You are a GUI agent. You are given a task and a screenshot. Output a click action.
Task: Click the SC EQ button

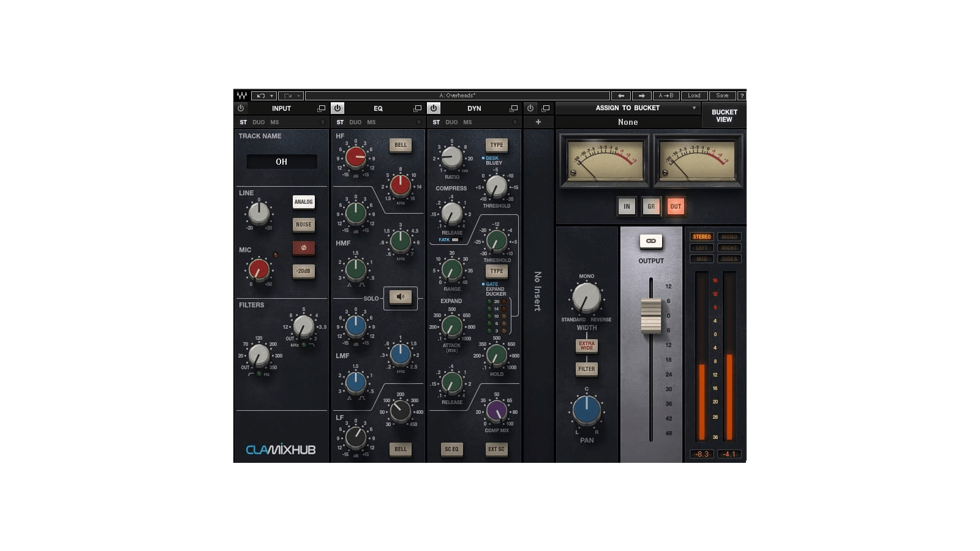(x=452, y=449)
